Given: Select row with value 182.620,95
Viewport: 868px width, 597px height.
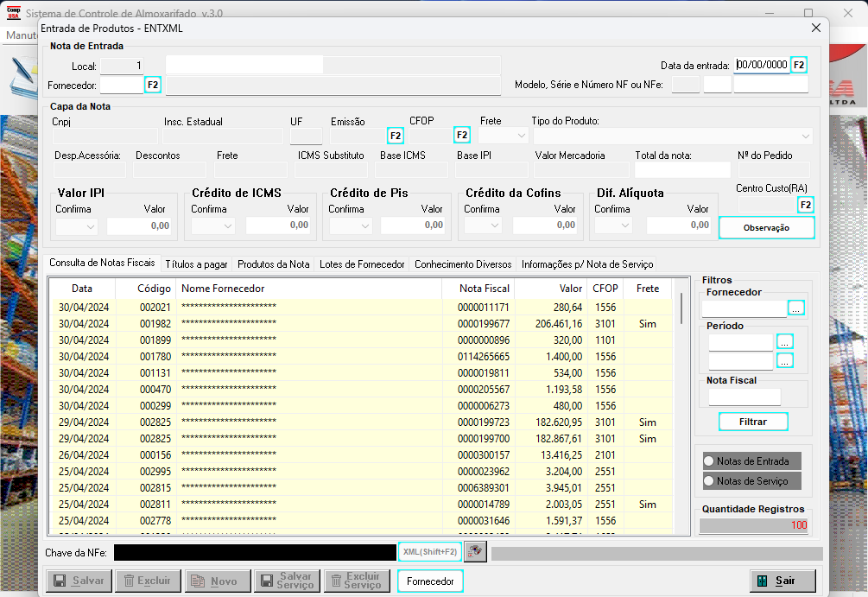Looking at the screenshot, I should (x=361, y=422).
